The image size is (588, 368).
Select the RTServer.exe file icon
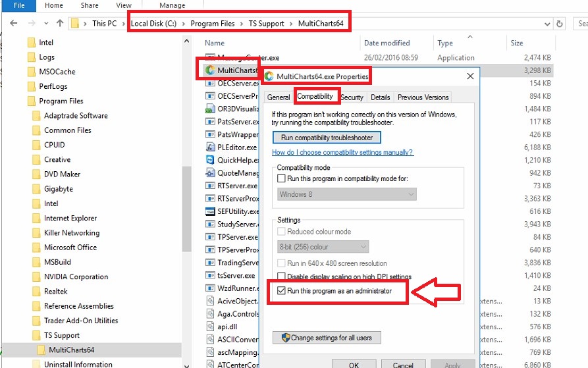[210, 186]
